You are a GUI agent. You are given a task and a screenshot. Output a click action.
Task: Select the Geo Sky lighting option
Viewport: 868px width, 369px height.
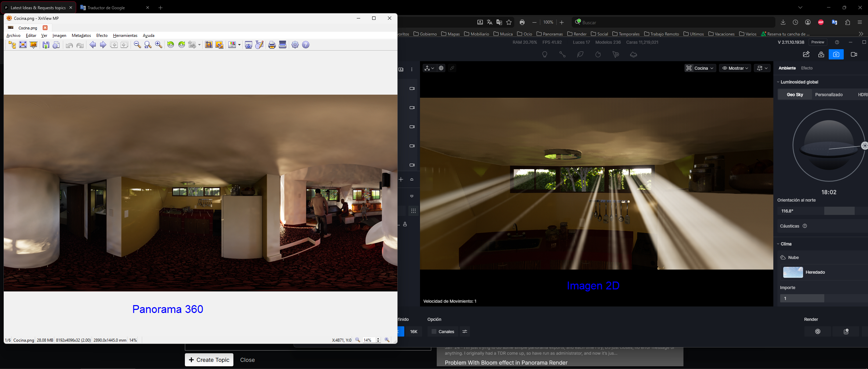point(795,95)
